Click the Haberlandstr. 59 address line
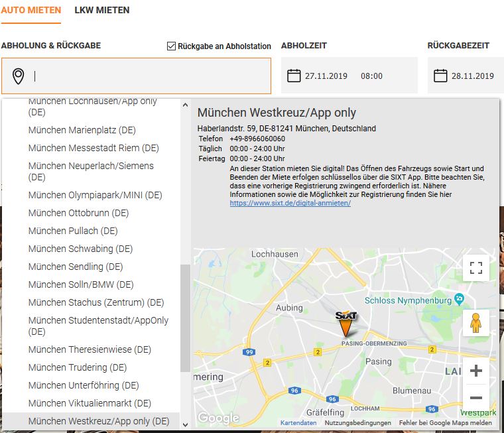 tap(286, 129)
